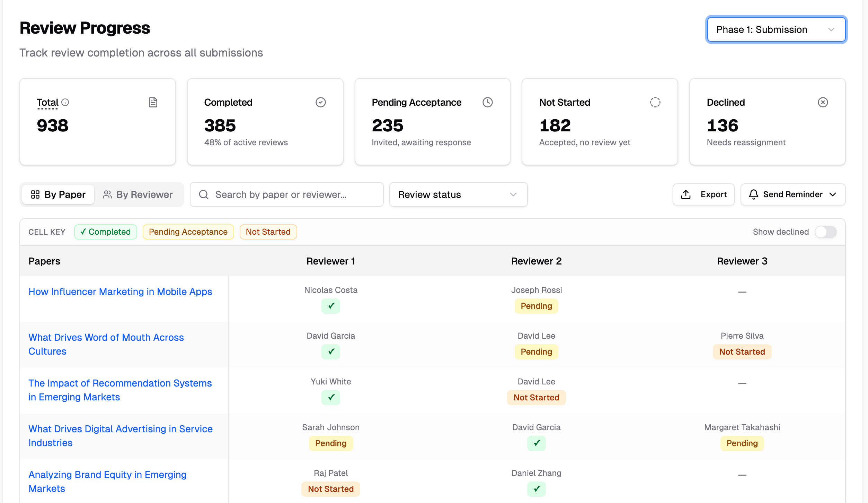Open the Review status filter dropdown
The height and width of the screenshot is (503, 868).
pyautogui.click(x=458, y=194)
